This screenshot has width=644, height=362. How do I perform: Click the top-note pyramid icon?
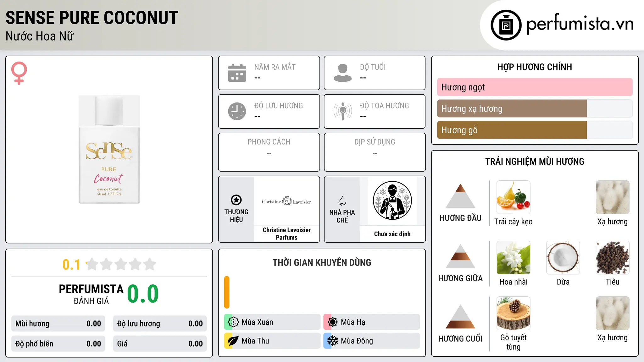[460, 196]
